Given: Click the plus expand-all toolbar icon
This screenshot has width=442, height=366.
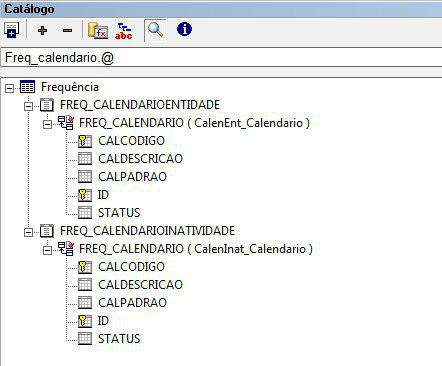Looking at the screenshot, I should point(42,31).
